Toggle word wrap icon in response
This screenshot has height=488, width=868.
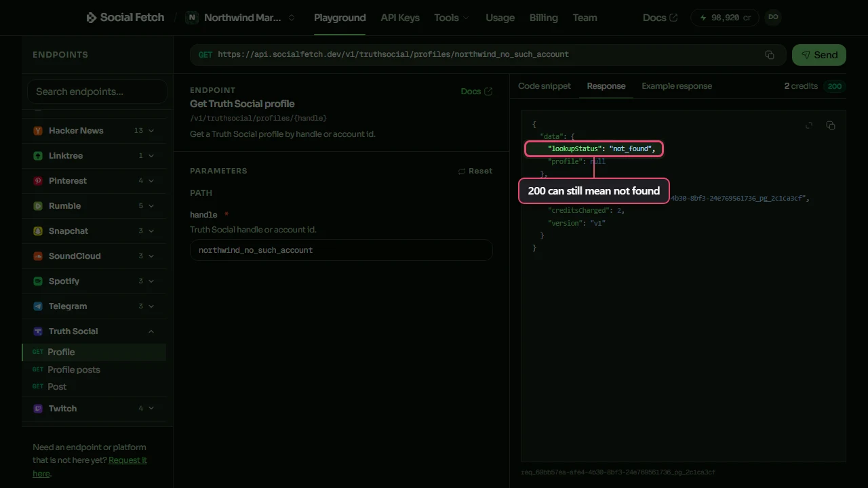coord(809,125)
